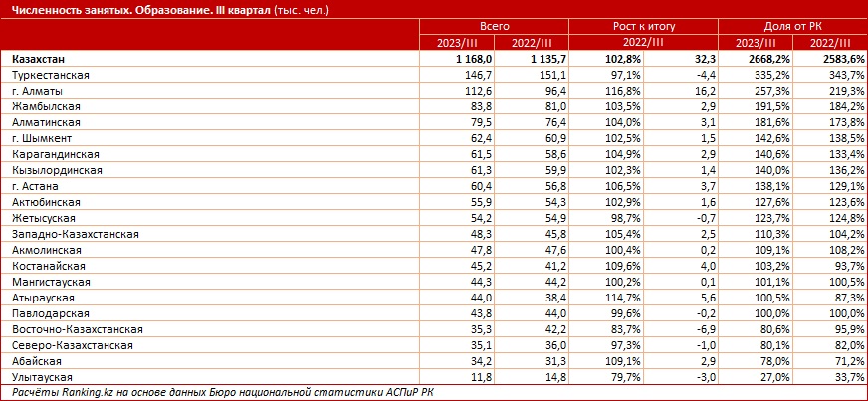Click '104,9%' in the Карагандинская row
Image resolution: width=868 pixels, height=401 pixels.
(x=624, y=155)
